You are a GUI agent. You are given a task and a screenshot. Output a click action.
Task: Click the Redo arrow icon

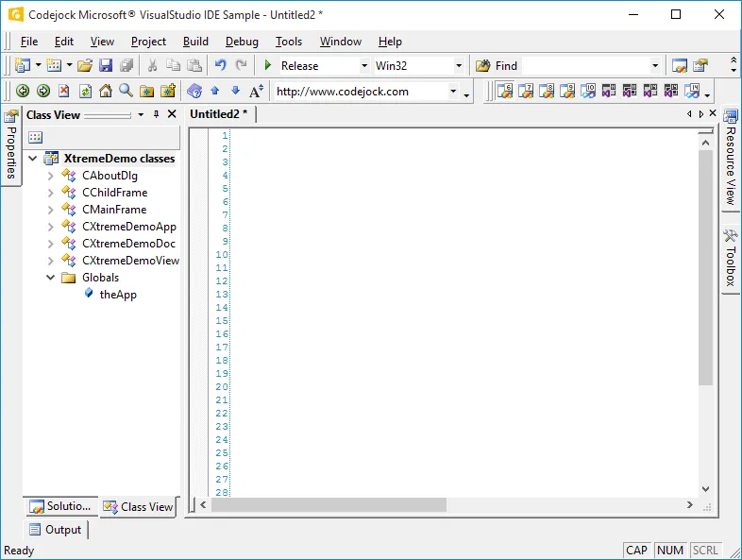(242, 65)
